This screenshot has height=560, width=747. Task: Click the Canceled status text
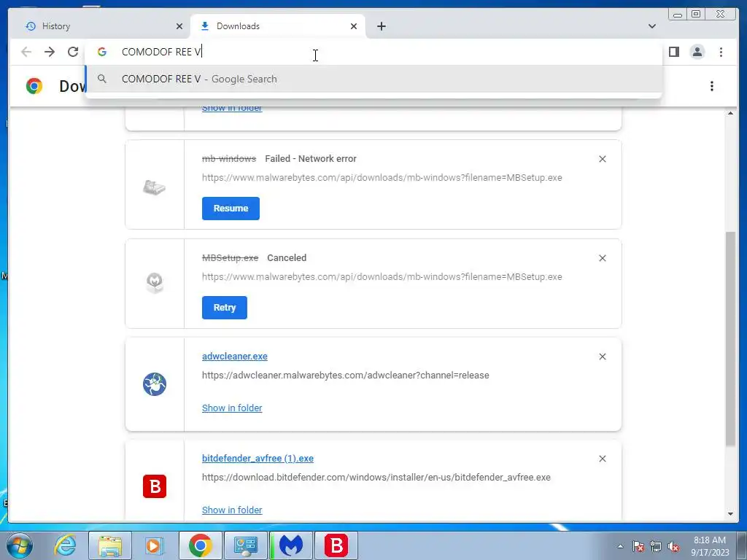tap(287, 257)
